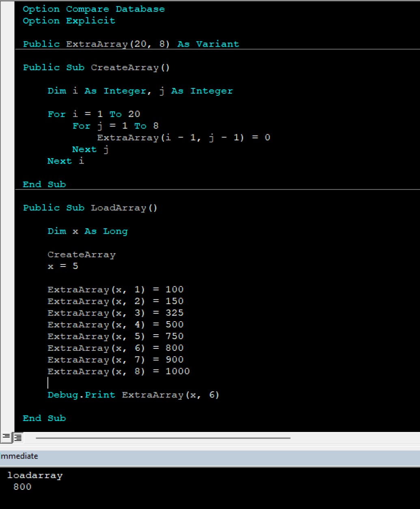
Task: Click the 'ExtraArray(i - 1, j - 1) = 0' statement
Action: (183, 138)
